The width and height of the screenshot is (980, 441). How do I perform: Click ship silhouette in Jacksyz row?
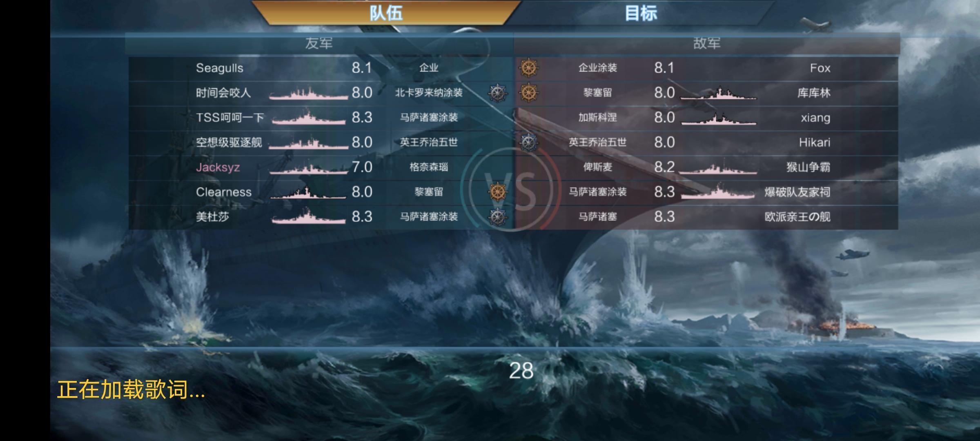[309, 167]
